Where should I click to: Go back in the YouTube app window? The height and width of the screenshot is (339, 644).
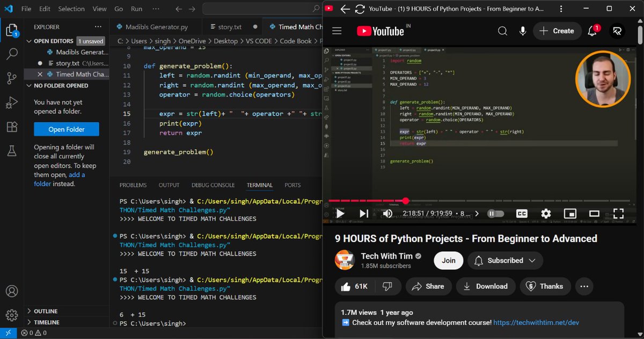[x=345, y=9]
